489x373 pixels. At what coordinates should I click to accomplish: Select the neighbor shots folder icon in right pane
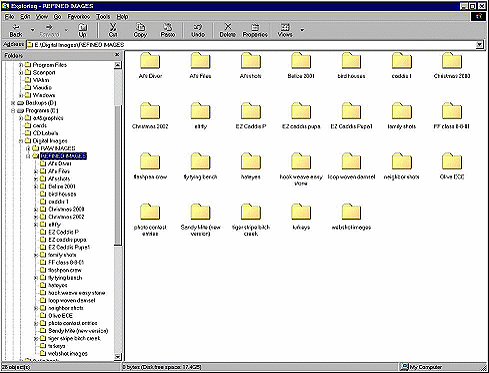click(x=401, y=162)
